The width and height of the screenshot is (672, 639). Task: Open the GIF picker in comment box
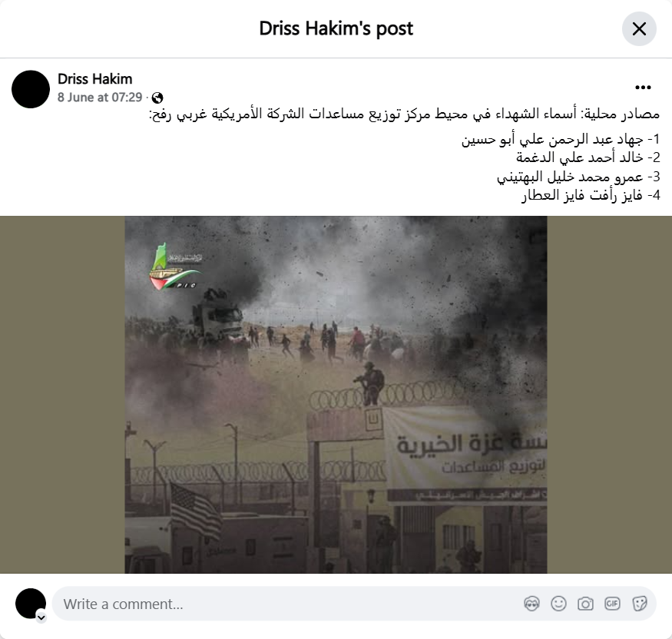(x=612, y=604)
